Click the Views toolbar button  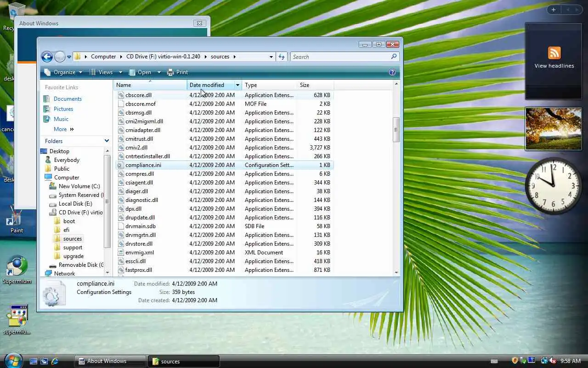click(101, 72)
